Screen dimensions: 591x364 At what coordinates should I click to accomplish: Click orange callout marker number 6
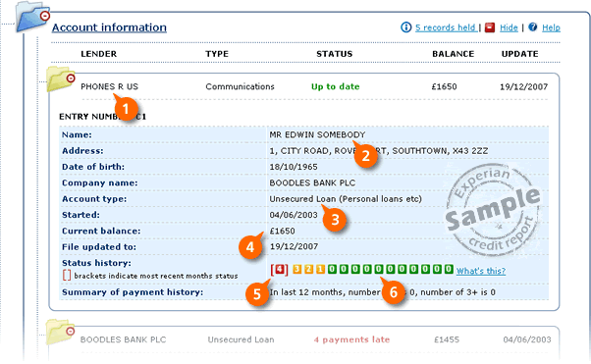click(x=394, y=292)
